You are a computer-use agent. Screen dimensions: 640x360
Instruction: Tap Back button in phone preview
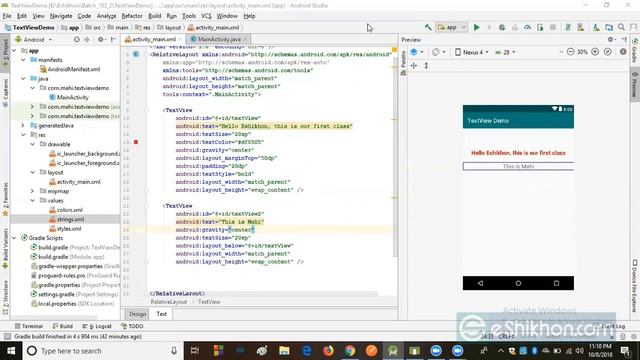480,283
